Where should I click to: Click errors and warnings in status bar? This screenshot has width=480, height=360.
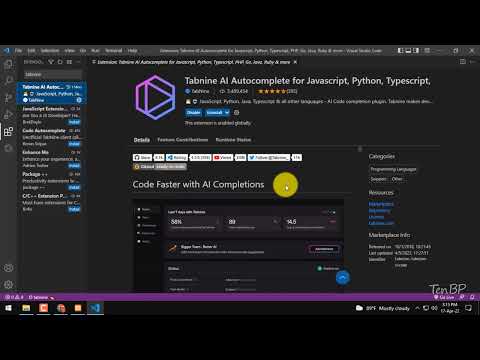[14, 297]
